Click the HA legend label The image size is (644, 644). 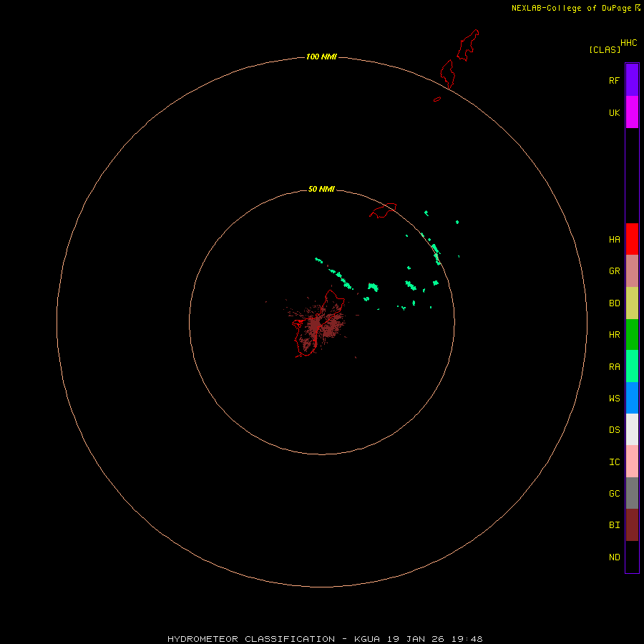[x=614, y=240]
